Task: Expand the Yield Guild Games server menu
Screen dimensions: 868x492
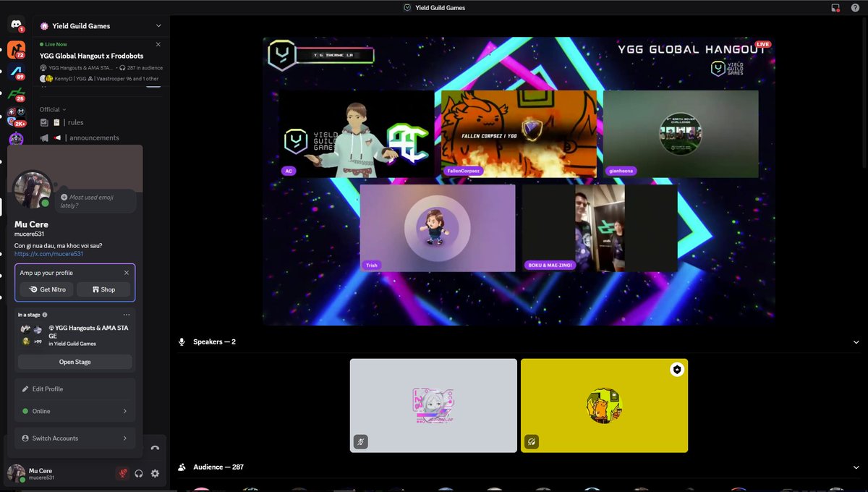Action: [158, 26]
